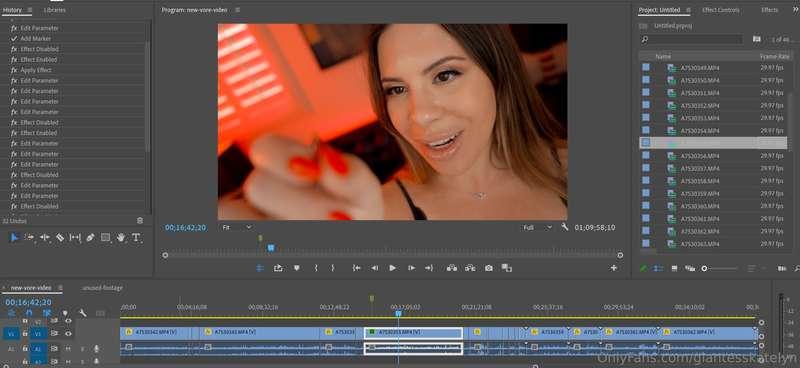Switch project panel to icon view
800x368 pixels.
click(674, 268)
